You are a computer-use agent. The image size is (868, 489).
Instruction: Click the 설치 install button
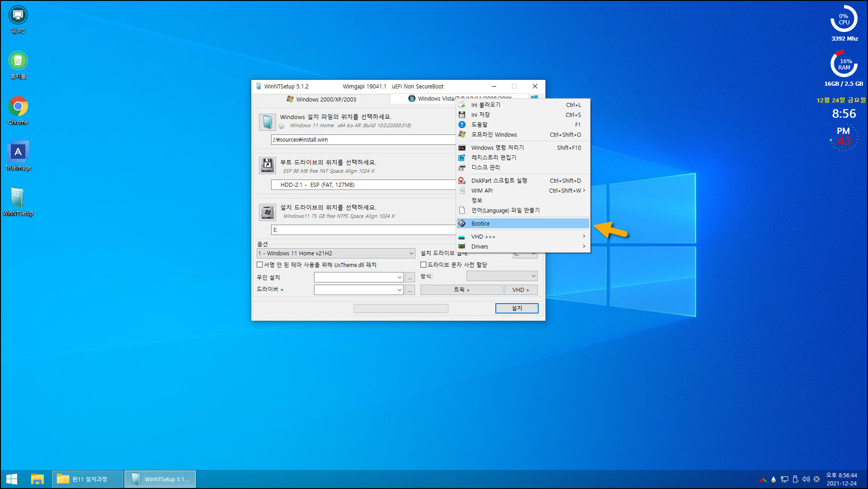click(x=517, y=308)
